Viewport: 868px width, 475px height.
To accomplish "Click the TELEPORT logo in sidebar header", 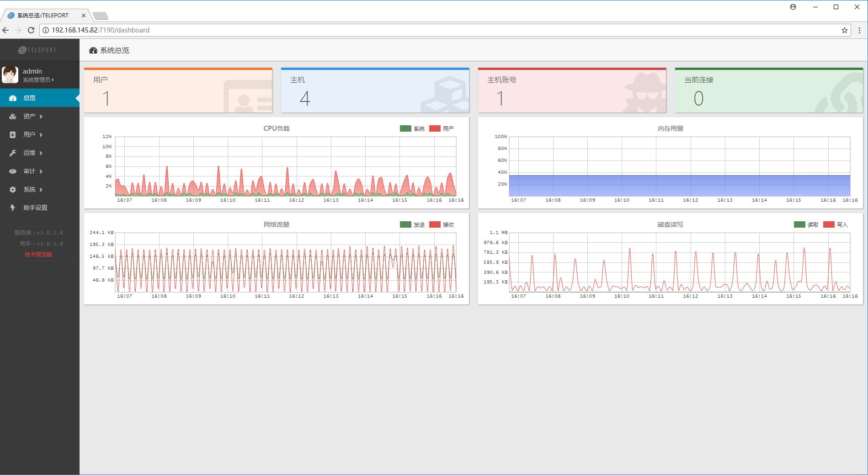I will 37,50.
